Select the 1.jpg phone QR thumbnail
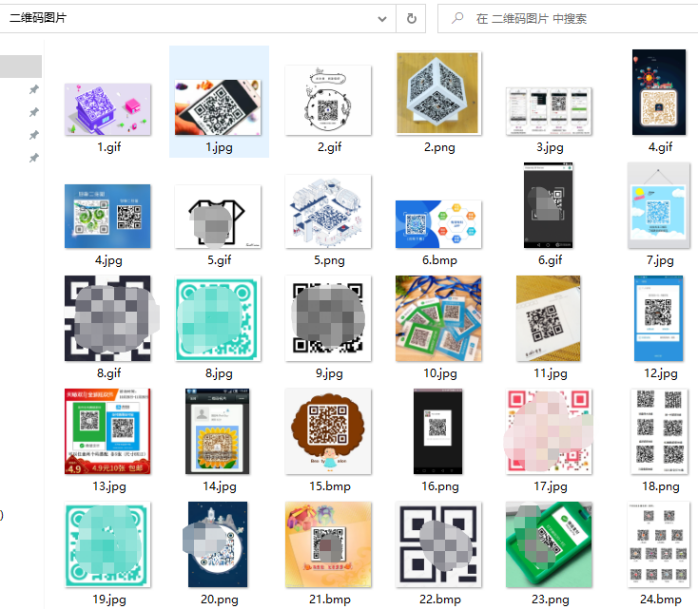This screenshot has height=610, width=698. (218, 107)
